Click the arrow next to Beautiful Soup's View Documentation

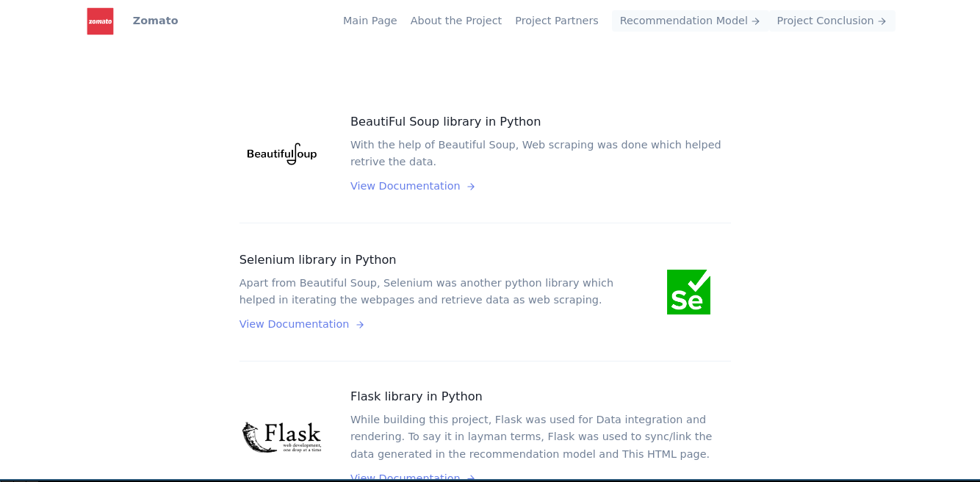pyautogui.click(x=470, y=186)
